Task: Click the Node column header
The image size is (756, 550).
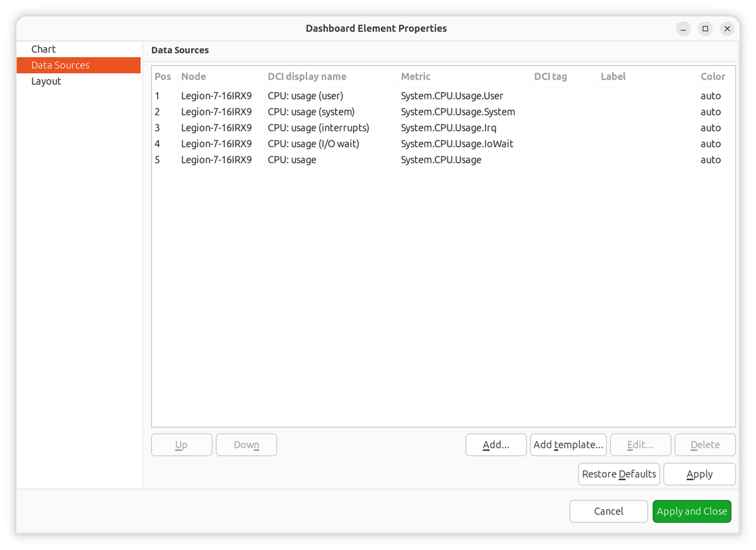Action: point(193,76)
